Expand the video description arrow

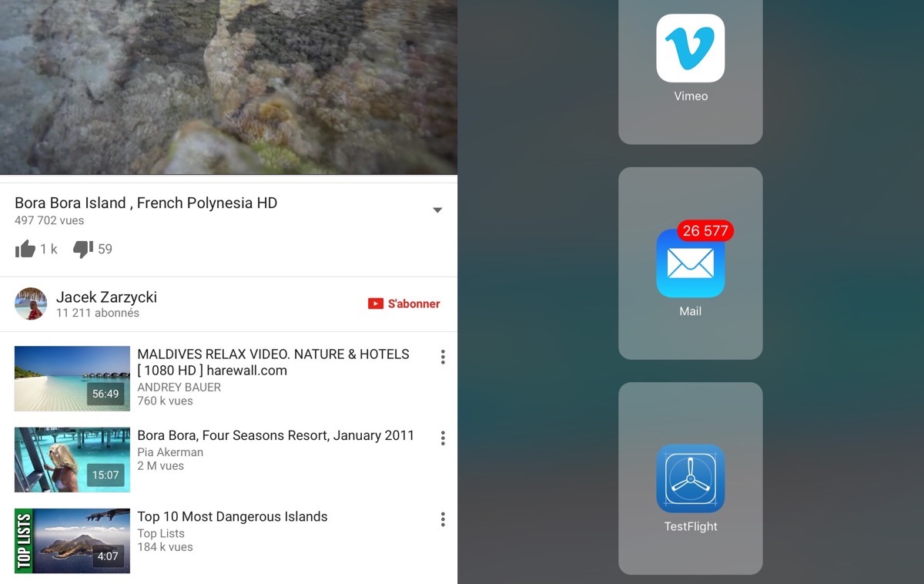pos(437,210)
